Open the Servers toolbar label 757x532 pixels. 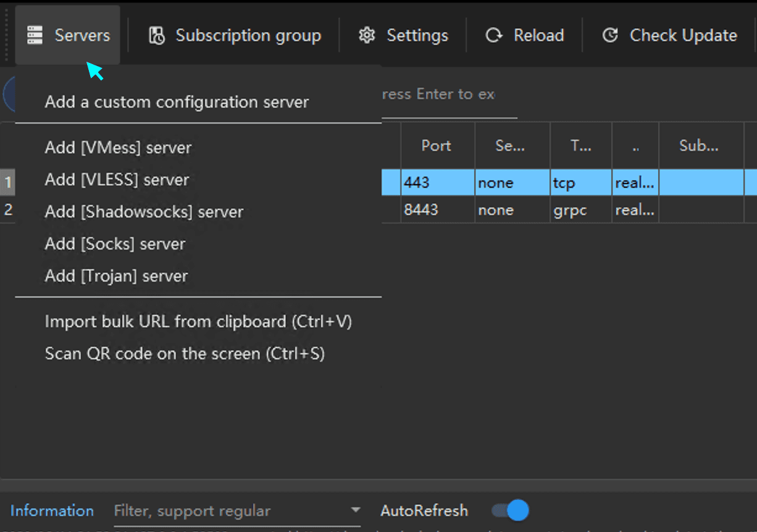pyautogui.click(x=82, y=36)
